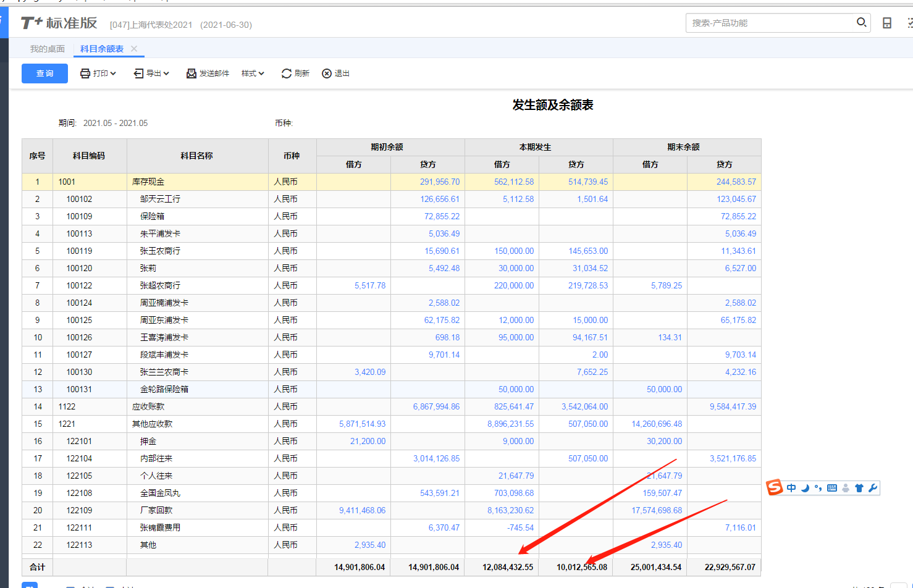
Task: Click the 查询 query button
Action: pos(44,73)
